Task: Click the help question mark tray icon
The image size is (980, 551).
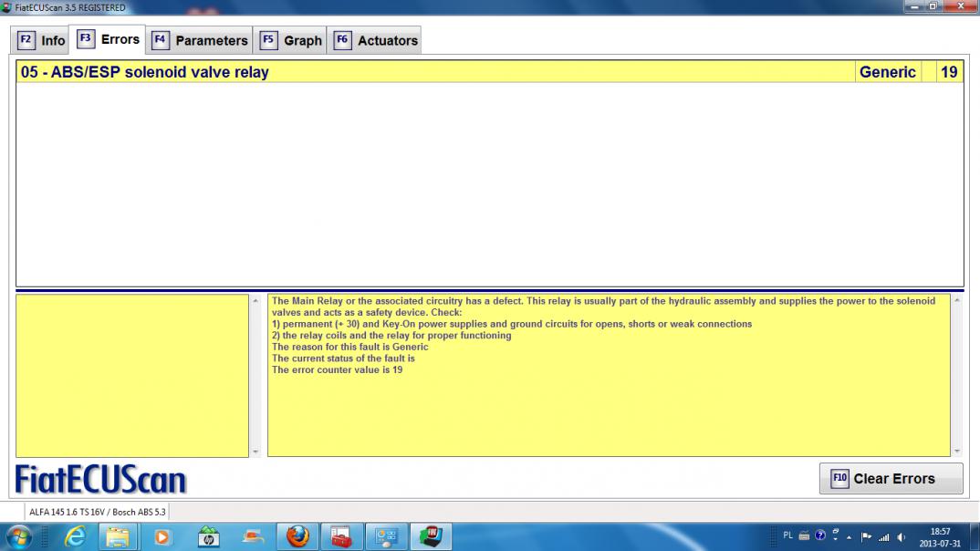Action: point(820,536)
